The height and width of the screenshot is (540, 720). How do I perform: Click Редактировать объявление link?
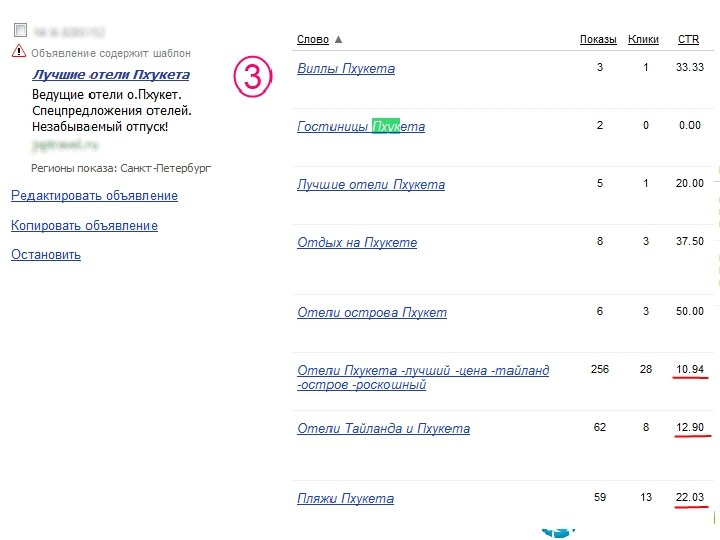[x=94, y=196]
